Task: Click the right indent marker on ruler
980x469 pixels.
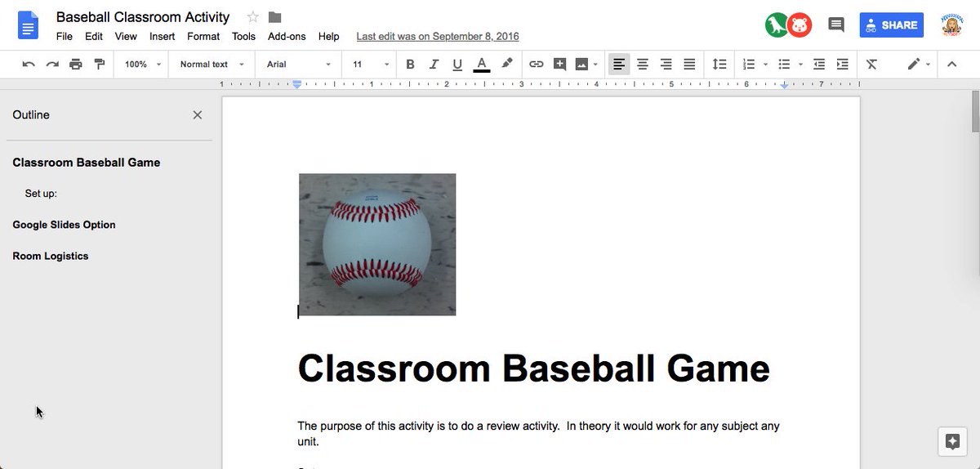Action: tap(784, 85)
